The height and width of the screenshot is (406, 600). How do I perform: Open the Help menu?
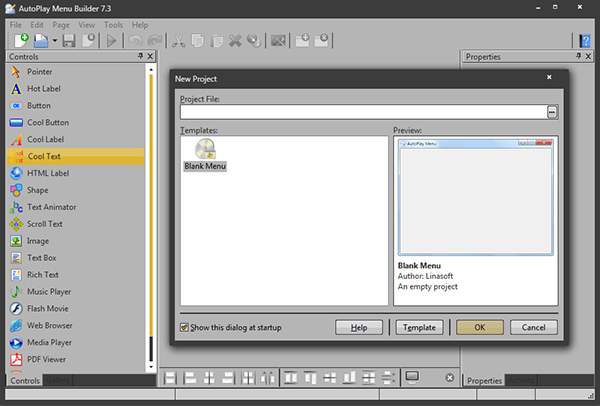tap(140, 25)
